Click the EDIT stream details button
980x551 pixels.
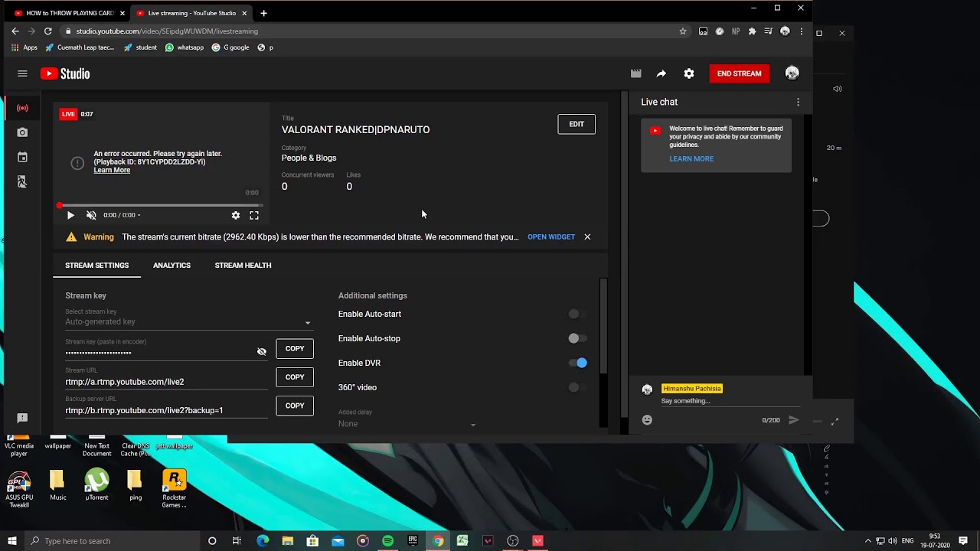(x=577, y=124)
